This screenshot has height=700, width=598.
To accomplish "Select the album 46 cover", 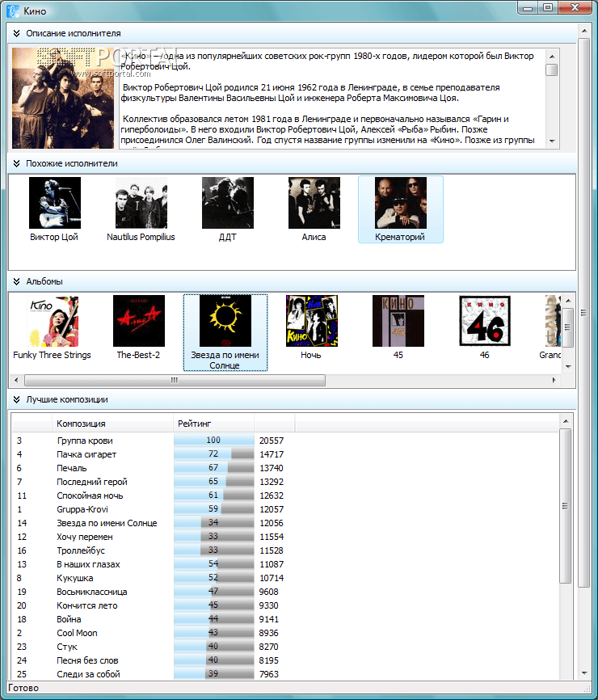I will (485, 321).
